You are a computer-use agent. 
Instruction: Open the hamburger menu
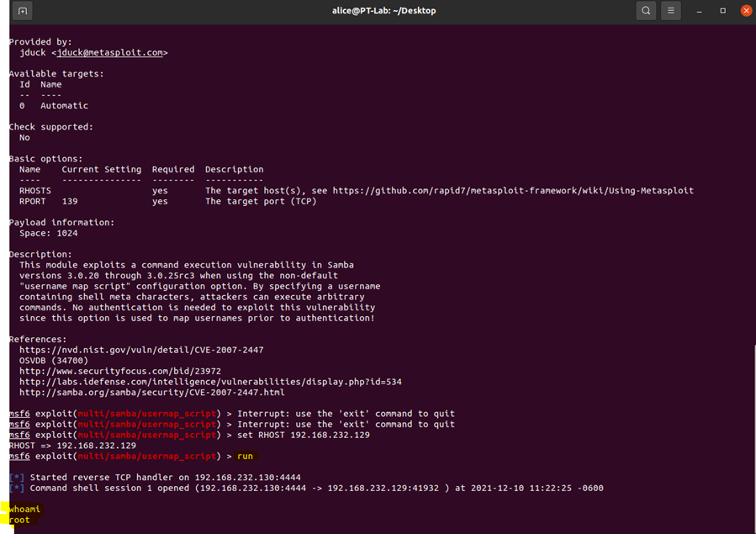pos(671,11)
